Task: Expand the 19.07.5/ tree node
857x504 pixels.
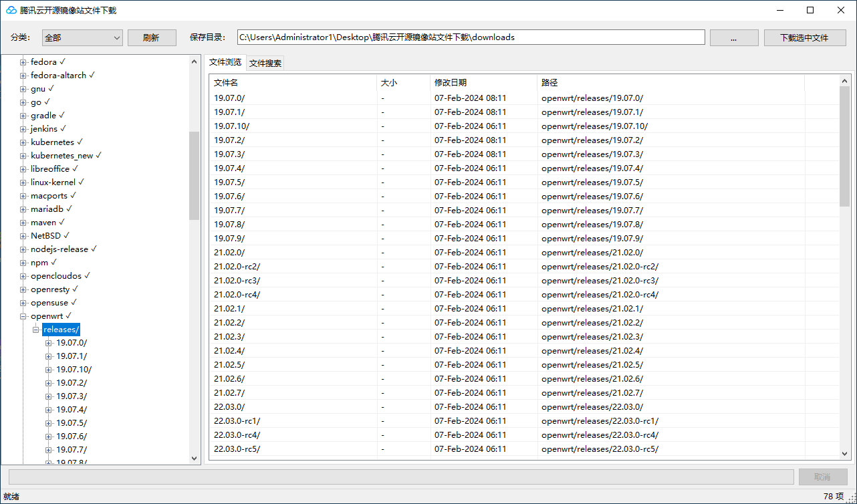Action: tap(49, 423)
